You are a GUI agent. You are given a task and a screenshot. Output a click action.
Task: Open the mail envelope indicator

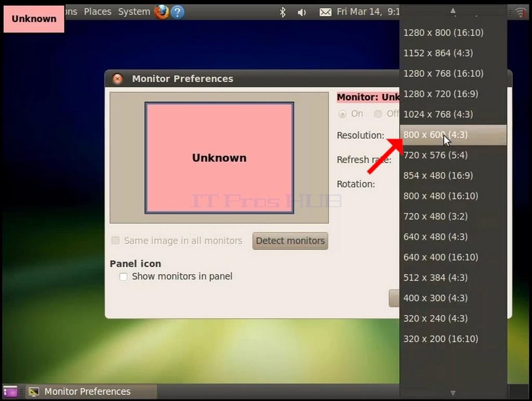point(325,12)
